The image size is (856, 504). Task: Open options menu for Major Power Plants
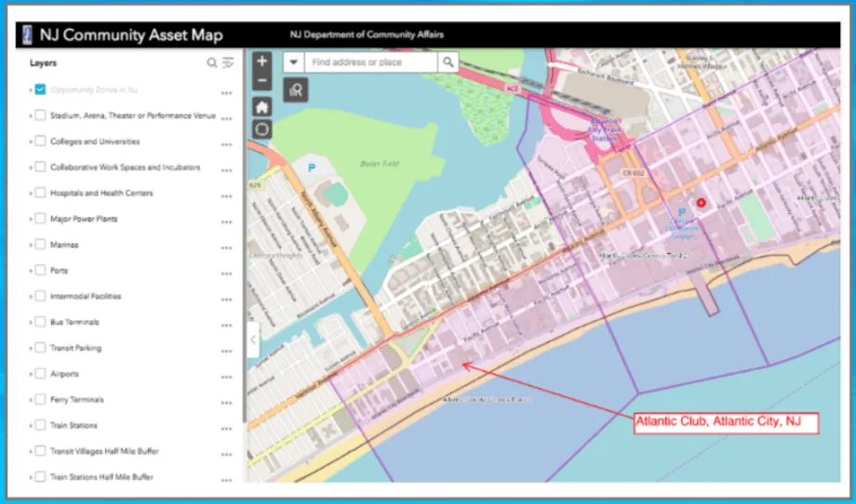226,222
